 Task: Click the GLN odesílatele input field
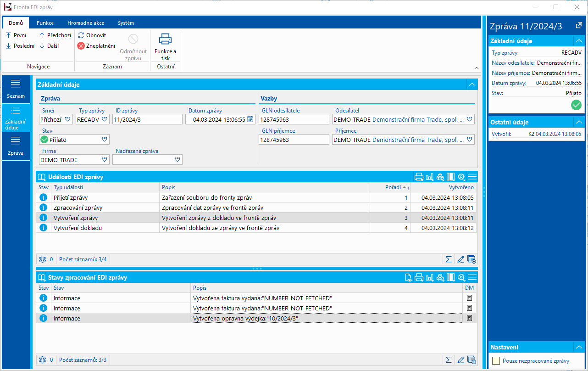294,119
